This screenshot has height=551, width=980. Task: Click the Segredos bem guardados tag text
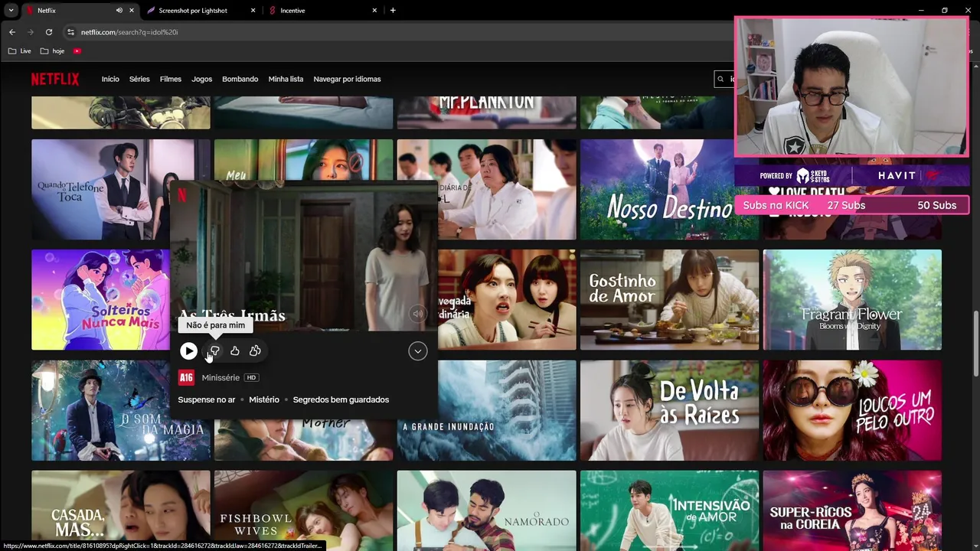click(341, 399)
